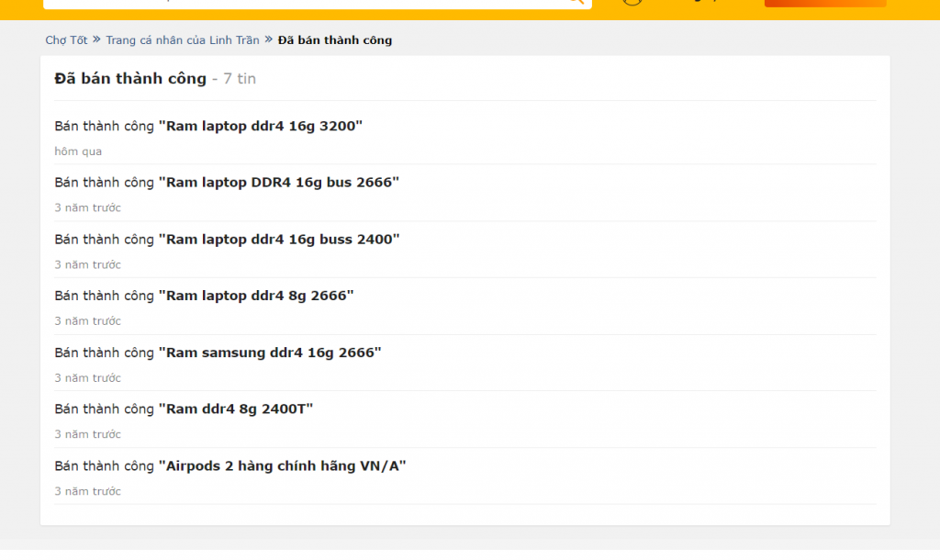Open the Chợ Tốt breadcrumb link

(66, 40)
